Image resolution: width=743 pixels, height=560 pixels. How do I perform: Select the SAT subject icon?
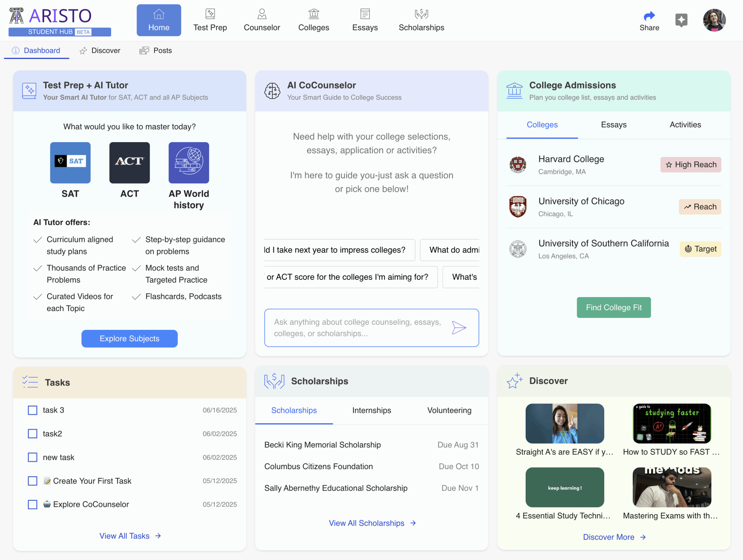tap(70, 162)
